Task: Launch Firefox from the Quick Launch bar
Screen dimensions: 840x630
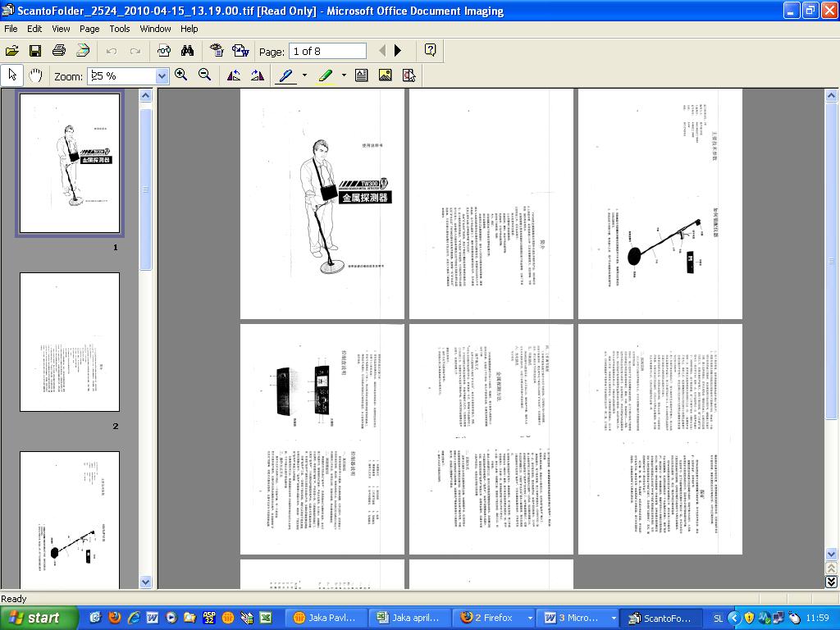Action: (x=114, y=618)
